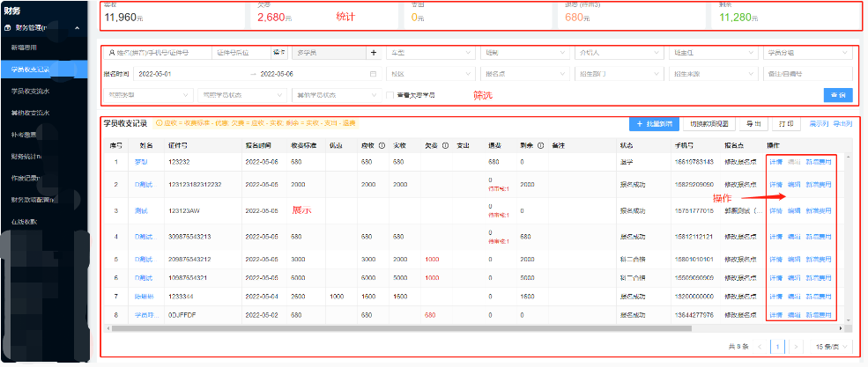This screenshot has height=367, width=868.
Task: Click the 批量新增 button with plus icon
Action: [654, 124]
